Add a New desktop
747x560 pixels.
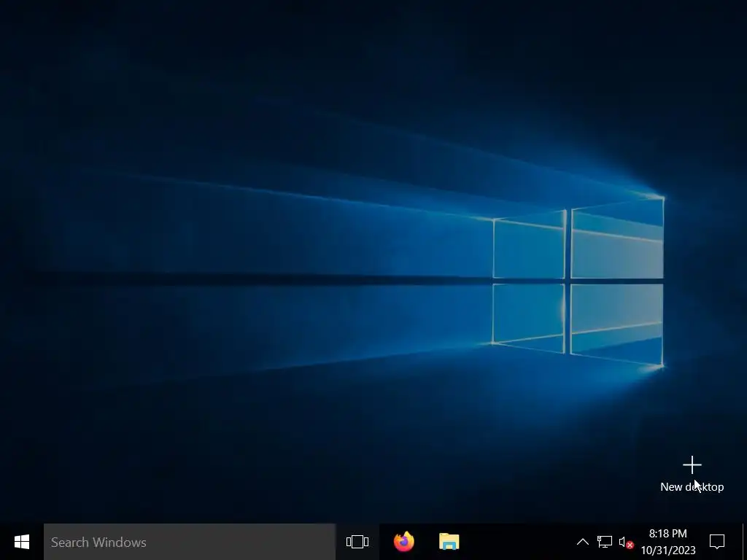coord(692,474)
